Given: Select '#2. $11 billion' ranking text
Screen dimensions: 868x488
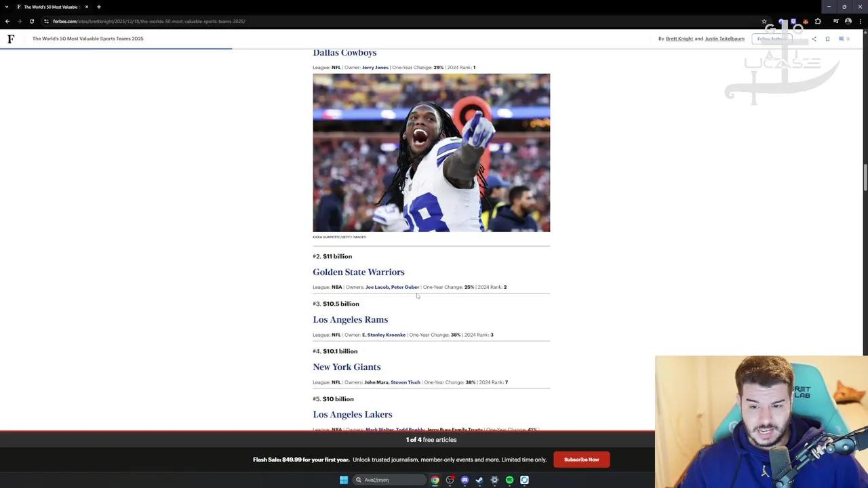Looking at the screenshot, I should 332,256.
